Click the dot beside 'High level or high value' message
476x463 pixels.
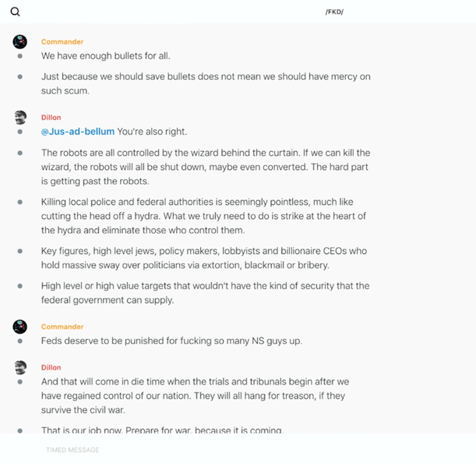pos(20,286)
